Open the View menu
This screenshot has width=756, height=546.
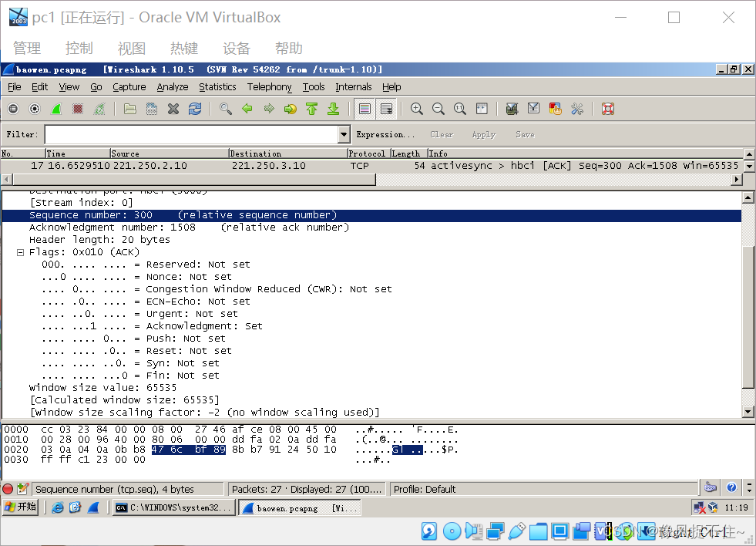[69, 87]
